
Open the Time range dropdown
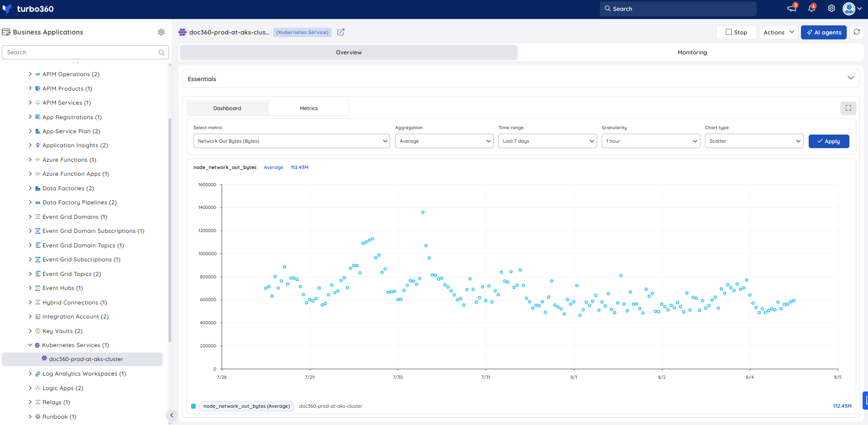[x=547, y=141]
